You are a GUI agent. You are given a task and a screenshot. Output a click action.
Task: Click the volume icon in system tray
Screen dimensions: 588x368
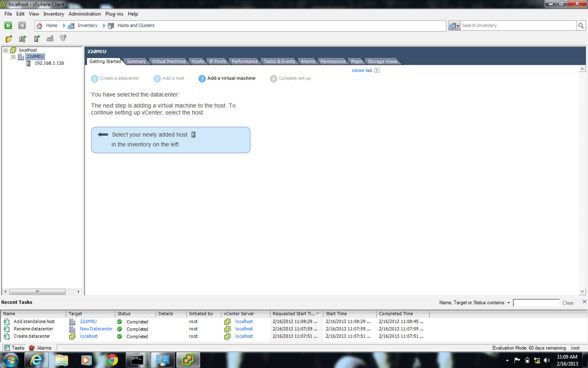click(547, 360)
